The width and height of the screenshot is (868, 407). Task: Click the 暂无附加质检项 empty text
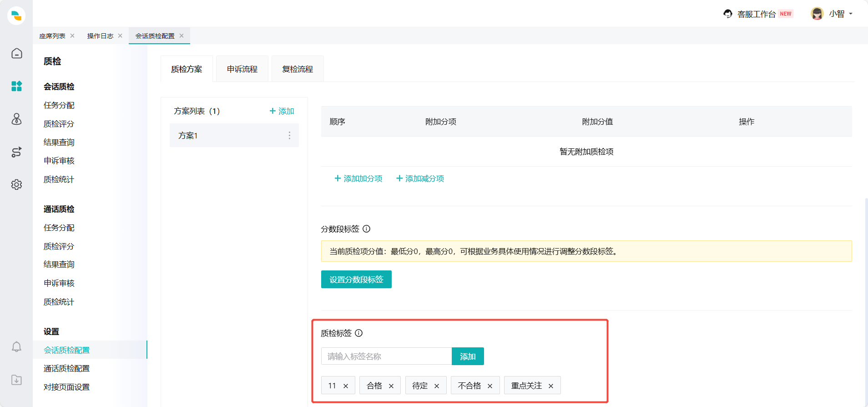pyautogui.click(x=586, y=152)
